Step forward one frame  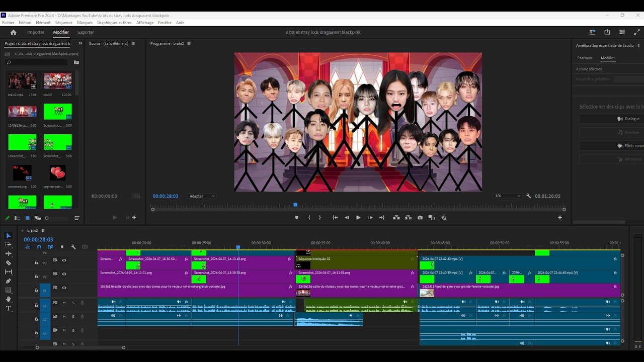point(370,218)
